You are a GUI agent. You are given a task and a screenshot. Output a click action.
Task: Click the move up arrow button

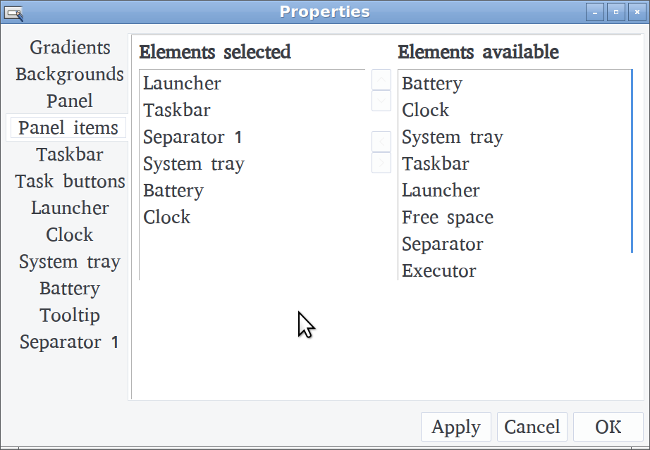tap(381, 80)
